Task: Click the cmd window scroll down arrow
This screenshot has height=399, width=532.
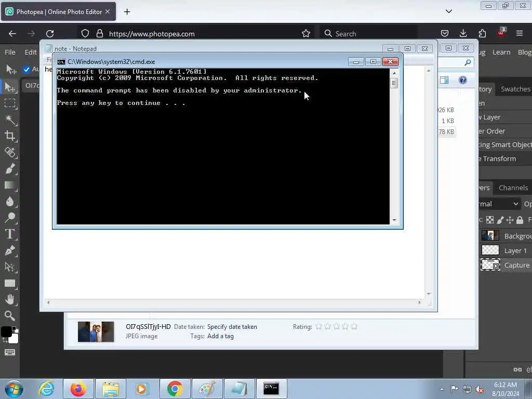Action: click(x=394, y=220)
